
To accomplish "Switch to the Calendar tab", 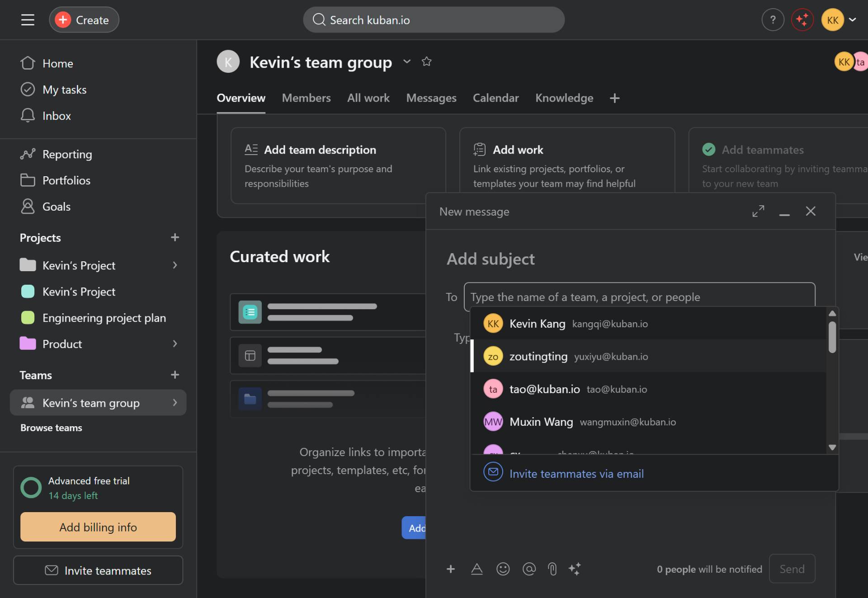I will pos(495,98).
